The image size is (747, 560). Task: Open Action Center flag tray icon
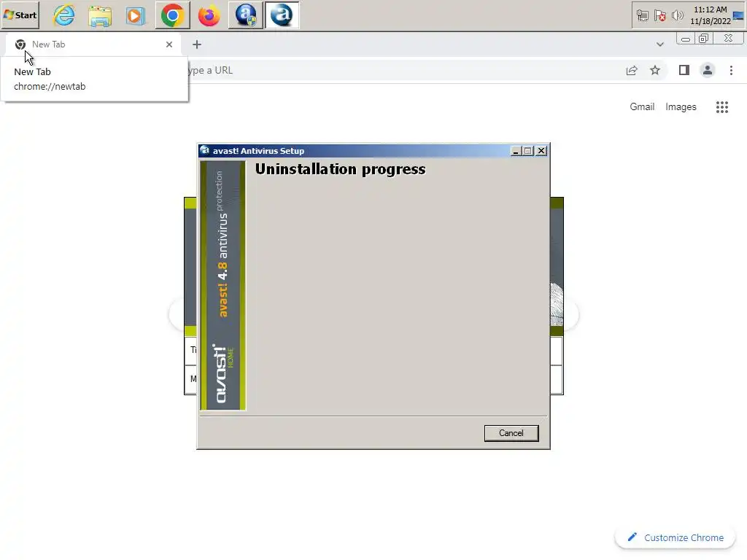pos(659,16)
